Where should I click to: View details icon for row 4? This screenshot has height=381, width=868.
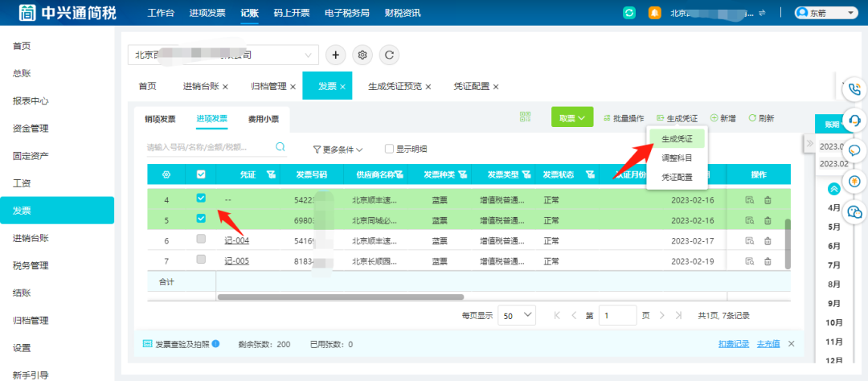point(750,200)
